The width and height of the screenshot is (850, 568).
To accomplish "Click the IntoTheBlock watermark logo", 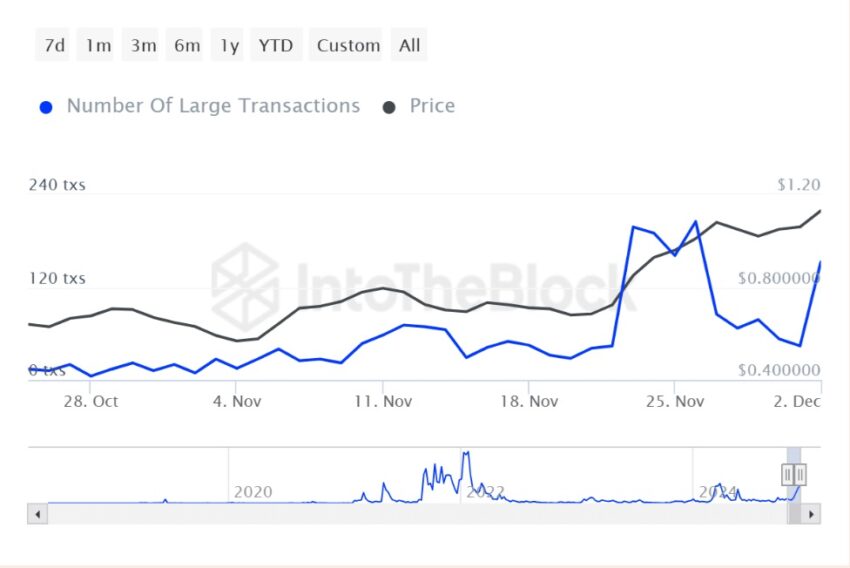I will pos(245,287).
